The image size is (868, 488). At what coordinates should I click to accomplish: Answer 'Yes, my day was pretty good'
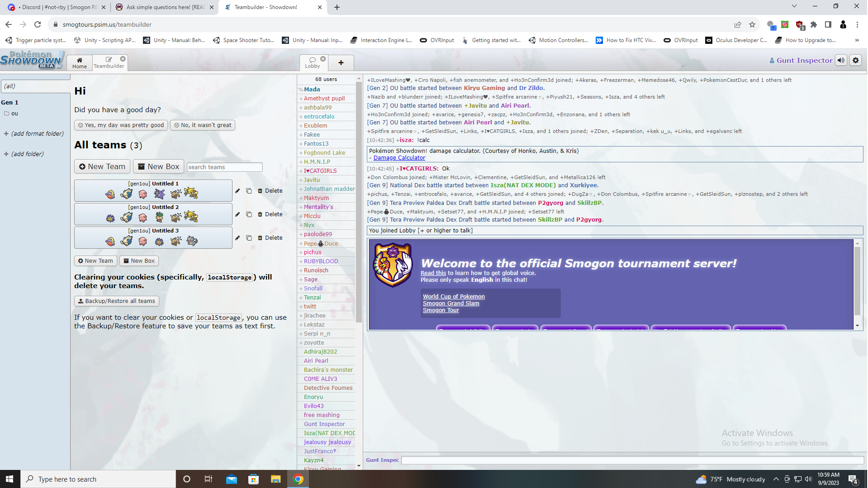click(121, 125)
